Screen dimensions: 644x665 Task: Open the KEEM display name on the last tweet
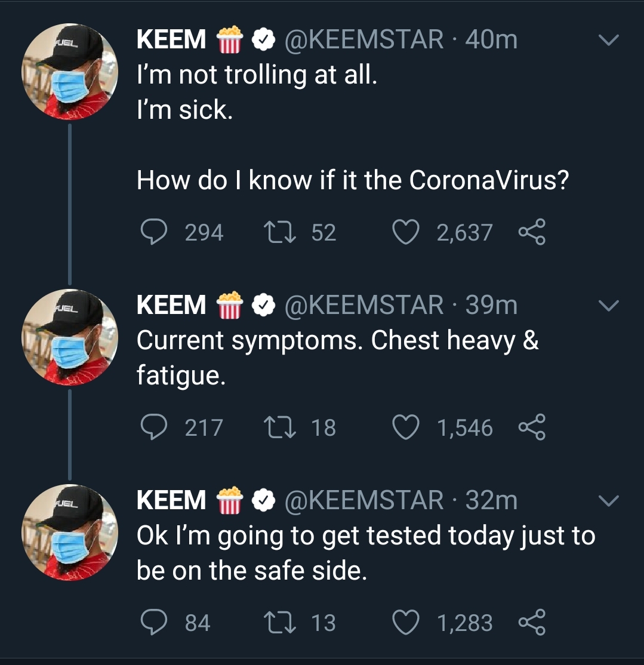(x=171, y=500)
